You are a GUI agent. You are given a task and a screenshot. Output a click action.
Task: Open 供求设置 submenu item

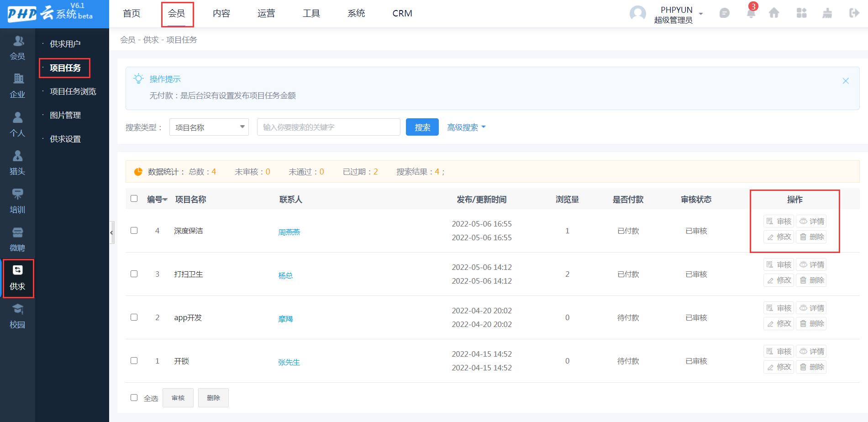pyautogui.click(x=65, y=139)
